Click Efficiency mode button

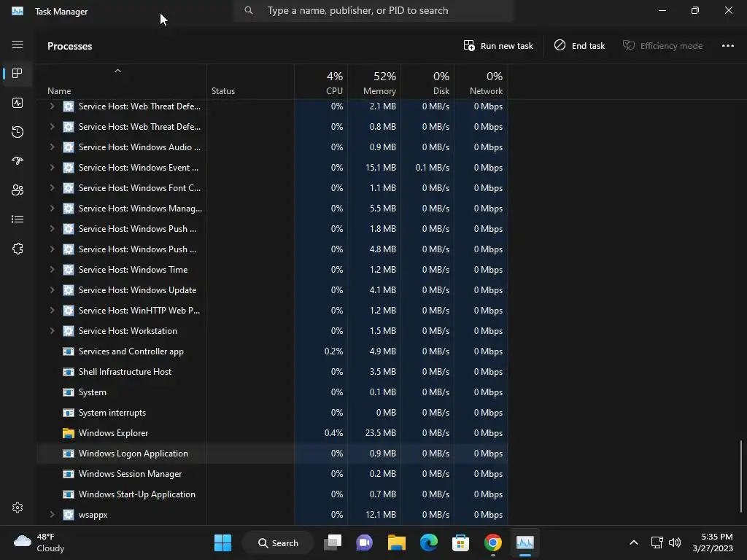click(x=662, y=46)
